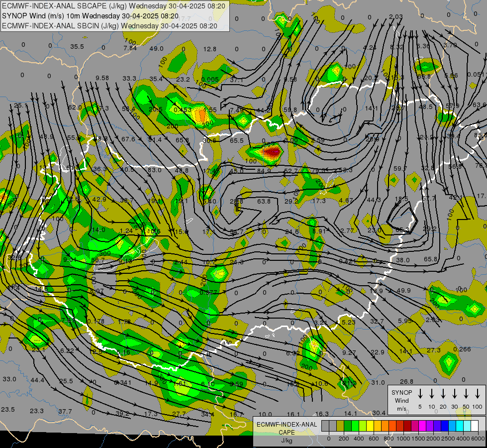Click the SYNOP Wind m/s legend label

pos(401,400)
